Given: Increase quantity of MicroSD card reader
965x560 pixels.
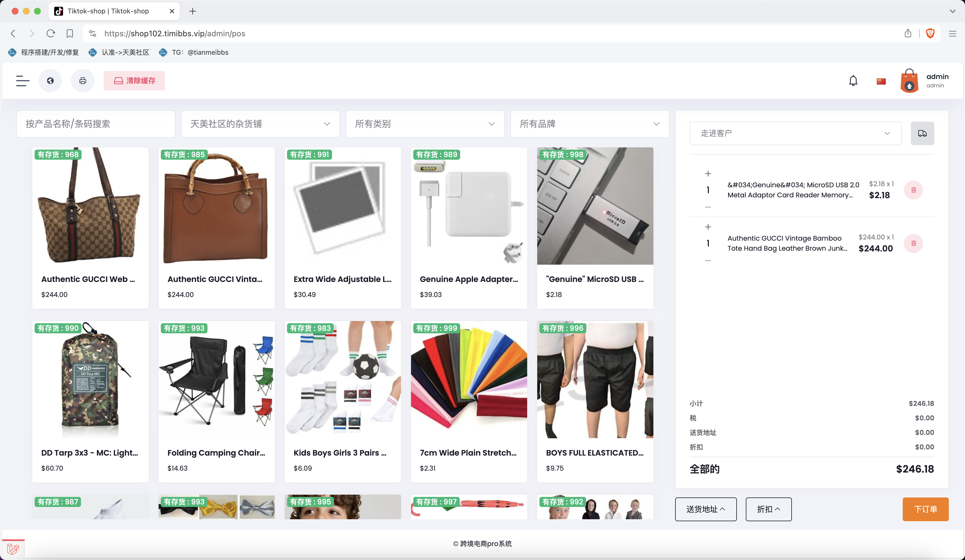Looking at the screenshot, I should (708, 174).
